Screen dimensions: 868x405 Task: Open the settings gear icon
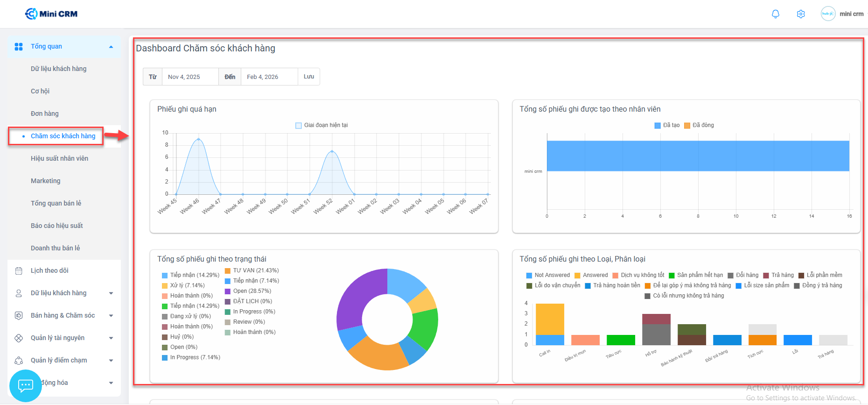(800, 14)
